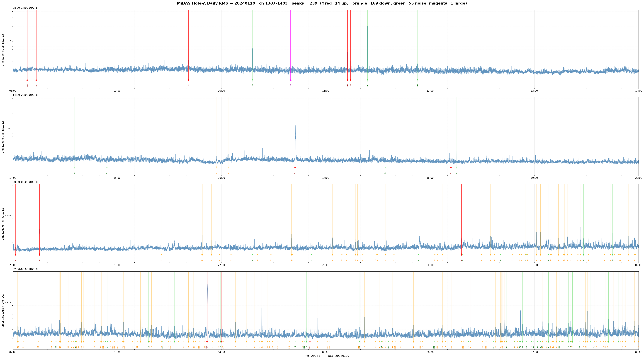644x359 pixels.
Task: Click the 17:00 tick label
Action: pyautogui.click(x=326, y=178)
